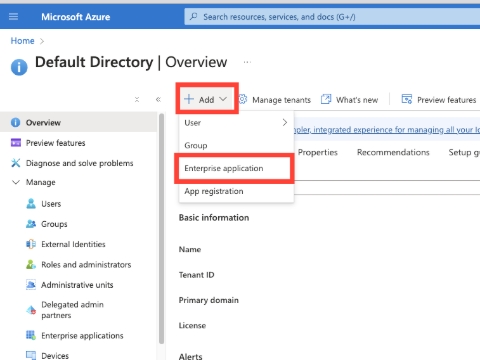
Task: Click the Administrative units icon
Action: click(31, 285)
